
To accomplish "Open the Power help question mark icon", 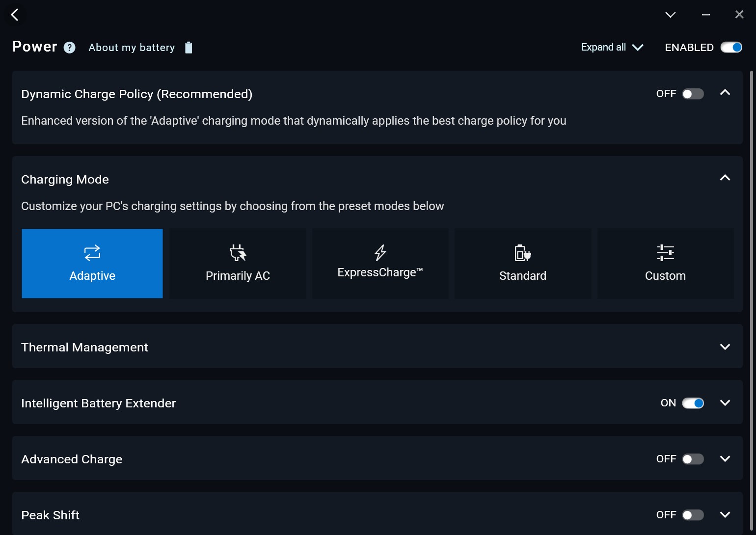I will pyautogui.click(x=70, y=48).
